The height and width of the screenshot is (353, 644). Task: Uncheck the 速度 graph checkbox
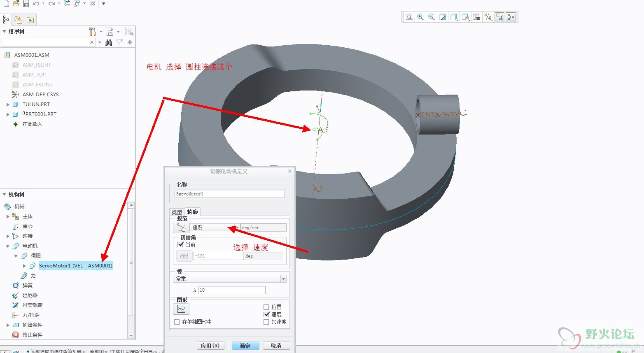click(x=266, y=314)
